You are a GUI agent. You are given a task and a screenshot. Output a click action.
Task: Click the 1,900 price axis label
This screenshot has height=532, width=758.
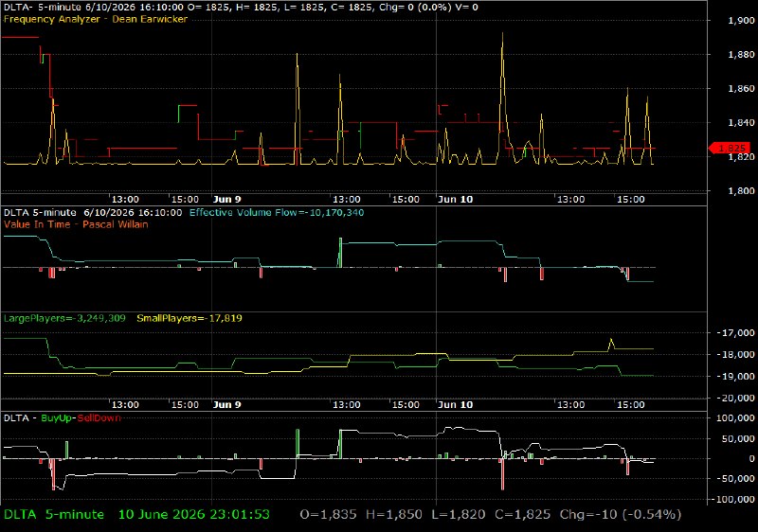(x=741, y=20)
